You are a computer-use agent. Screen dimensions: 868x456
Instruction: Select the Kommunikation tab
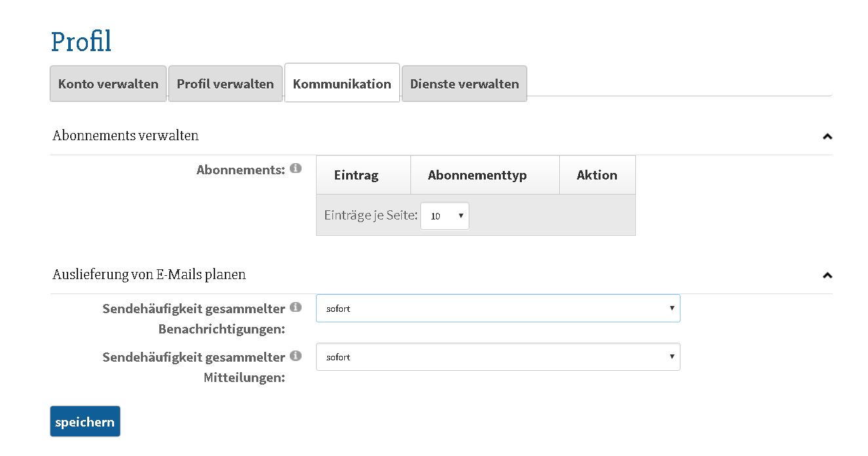342,84
